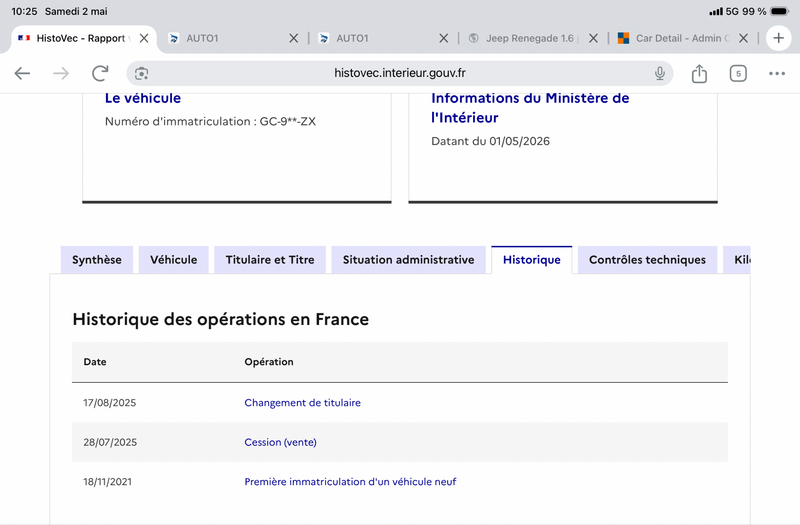The image size is (800, 525).
Task: Open the Situation administrative tab
Action: pos(409,260)
